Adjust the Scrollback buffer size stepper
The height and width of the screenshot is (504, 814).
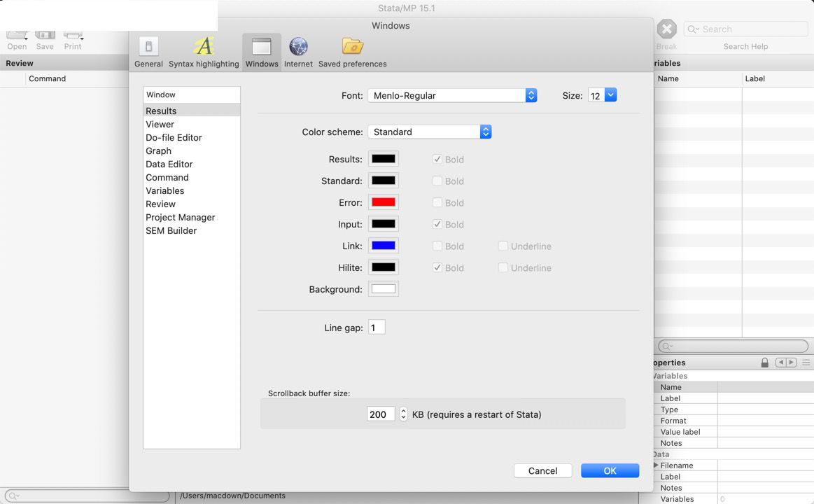point(403,414)
